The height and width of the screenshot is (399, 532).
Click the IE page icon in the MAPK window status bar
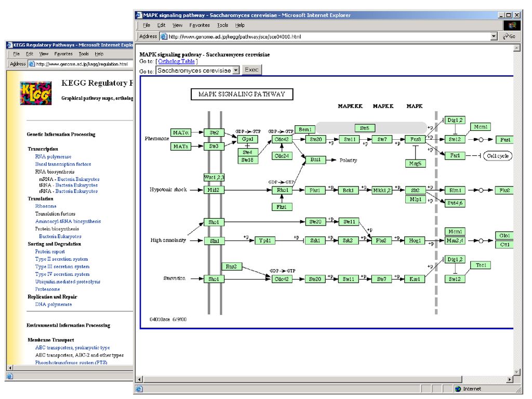coord(139,389)
